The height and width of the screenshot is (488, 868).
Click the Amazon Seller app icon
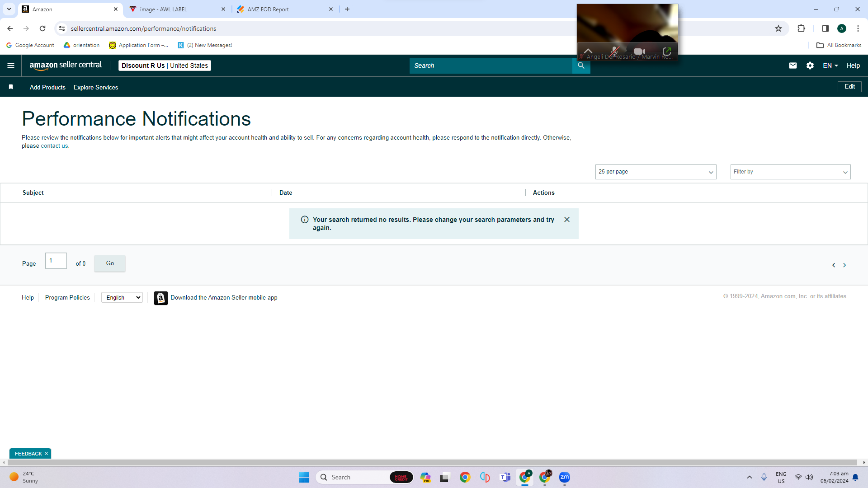[x=160, y=298]
